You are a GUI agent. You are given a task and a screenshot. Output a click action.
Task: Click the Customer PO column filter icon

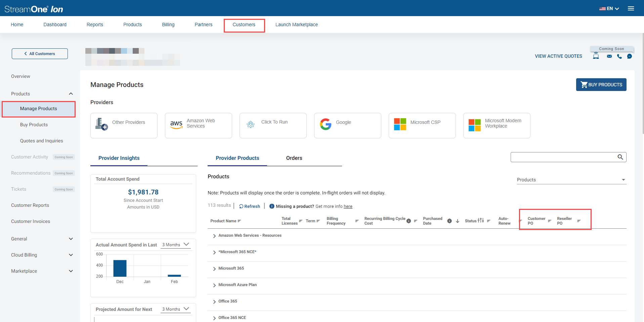click(550, 221)
